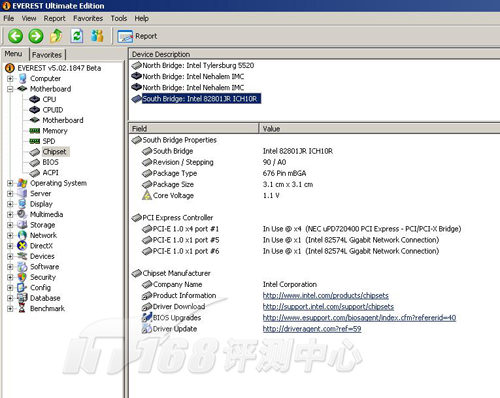Expand the Database tree node
Image resolution: width=500 pixels, height=398 pixels.
click(10, 298)
